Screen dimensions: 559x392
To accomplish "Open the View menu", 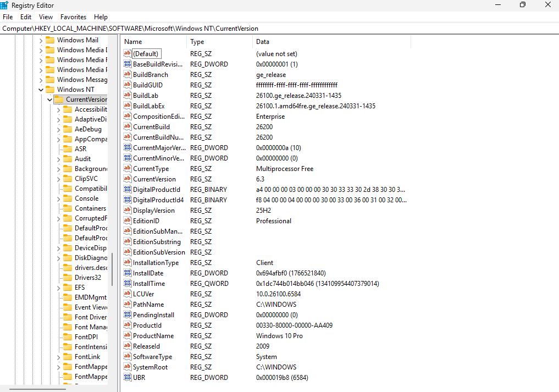I will (46, 16).
